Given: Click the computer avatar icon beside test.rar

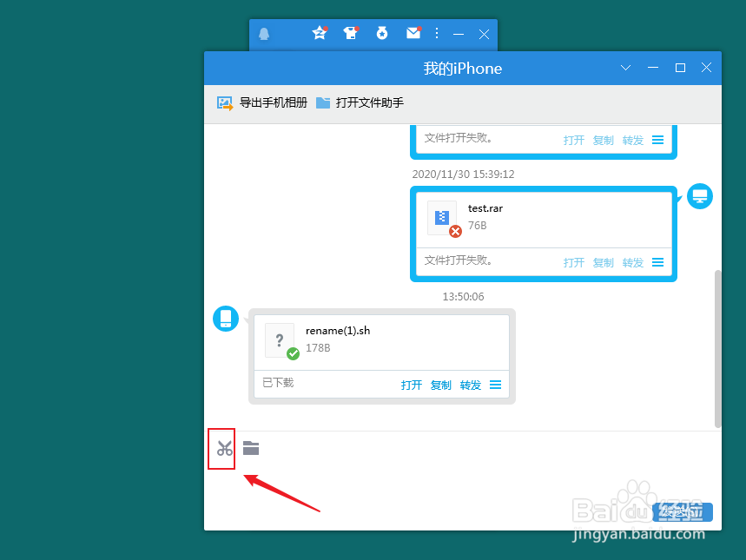Looking at the screenshot, I should tap(700, 196).
